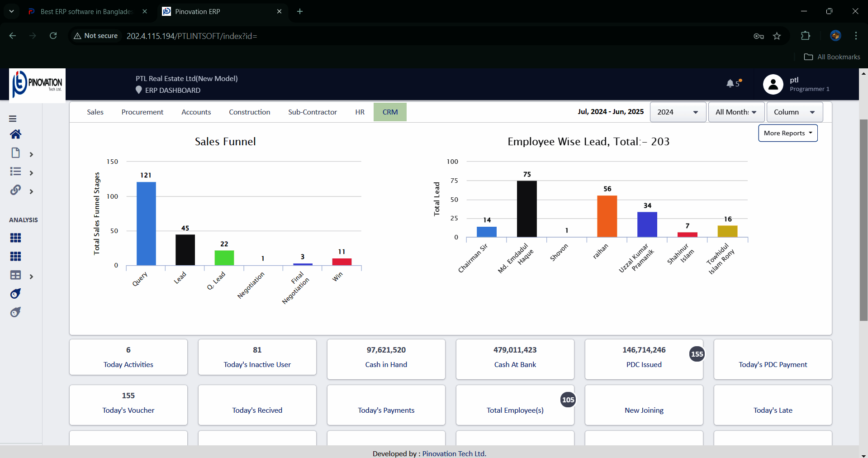Click the hamburger menu icon in sidebar
Image resolution: width=868 pixels, height=458 pixels.
(13, 119)
